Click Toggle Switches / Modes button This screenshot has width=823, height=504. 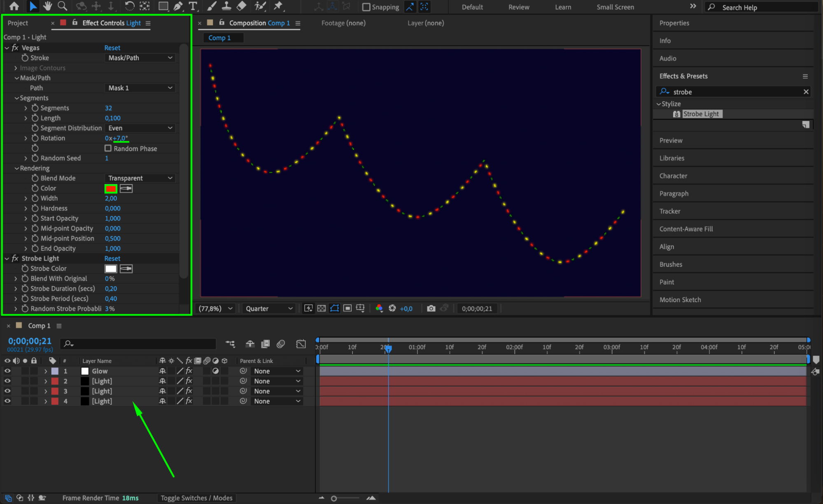click(196, 498)
